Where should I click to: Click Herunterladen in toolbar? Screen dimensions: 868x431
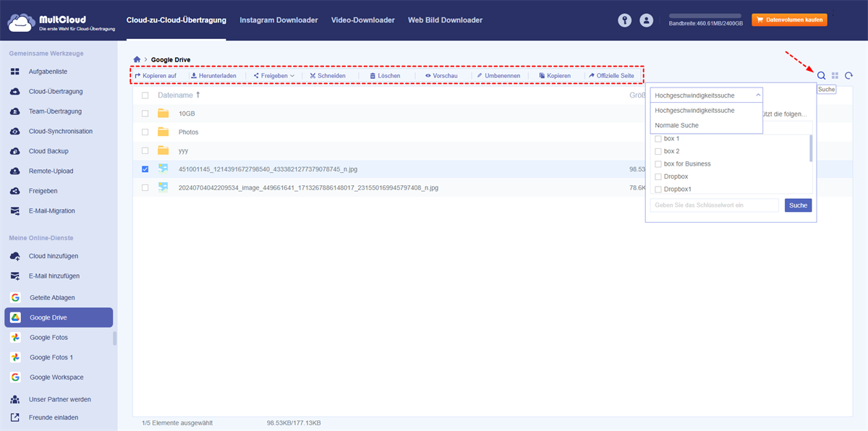point(213,75)
